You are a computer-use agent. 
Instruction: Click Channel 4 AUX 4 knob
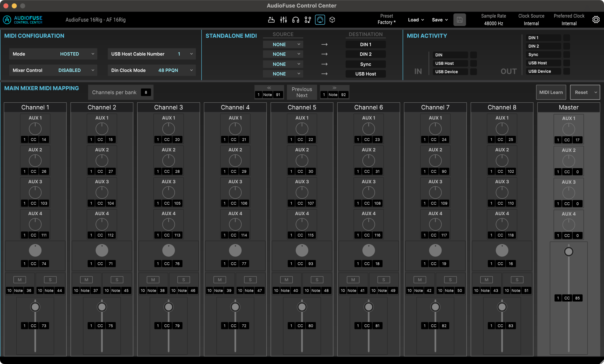(235, 224)
